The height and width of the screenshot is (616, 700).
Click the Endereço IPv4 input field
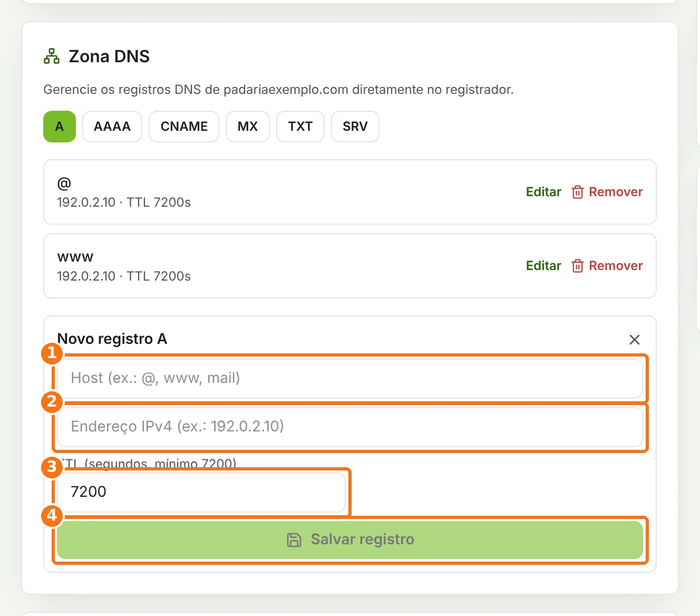(x=350, y=427)
